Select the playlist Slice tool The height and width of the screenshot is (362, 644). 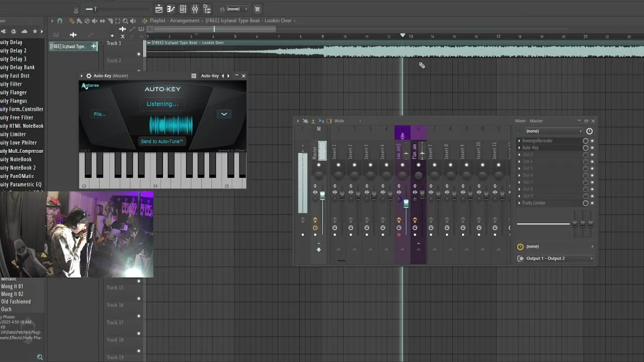[x=110, y=21]
